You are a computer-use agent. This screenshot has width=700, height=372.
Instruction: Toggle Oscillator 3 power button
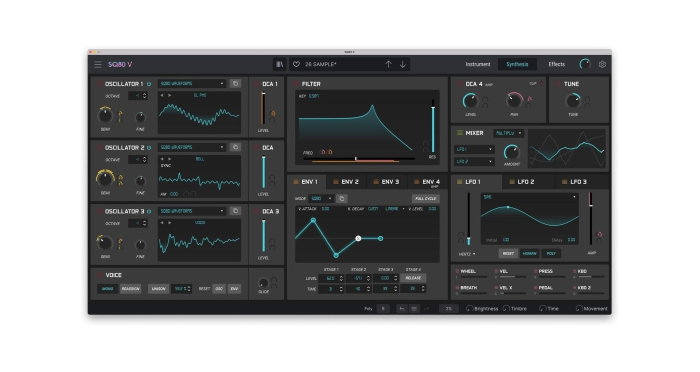[x=149, y=211]
